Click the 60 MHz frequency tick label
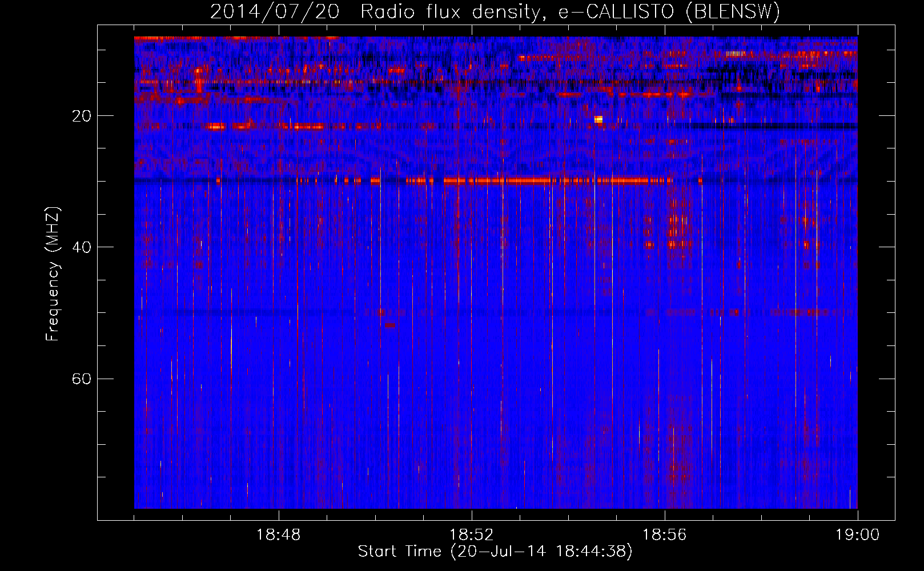The height and width of the screenshot is (571, 924). [x=82, y=379]
